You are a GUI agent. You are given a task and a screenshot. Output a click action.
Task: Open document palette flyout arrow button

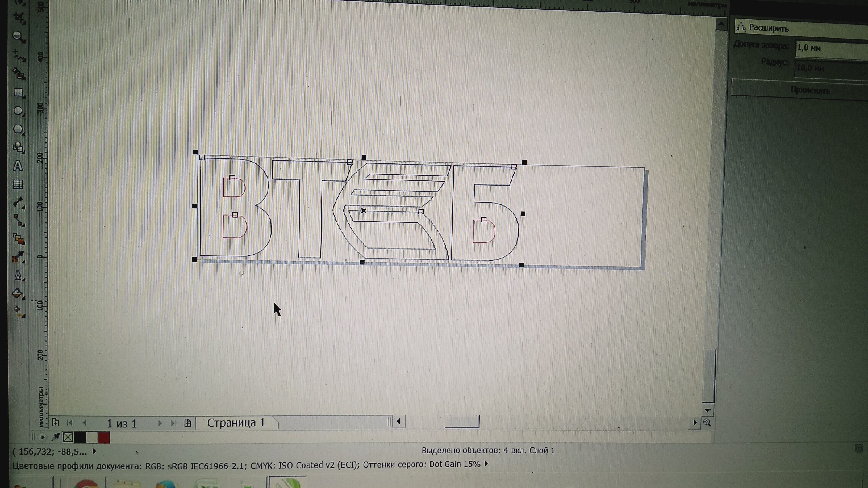[43, 437]
